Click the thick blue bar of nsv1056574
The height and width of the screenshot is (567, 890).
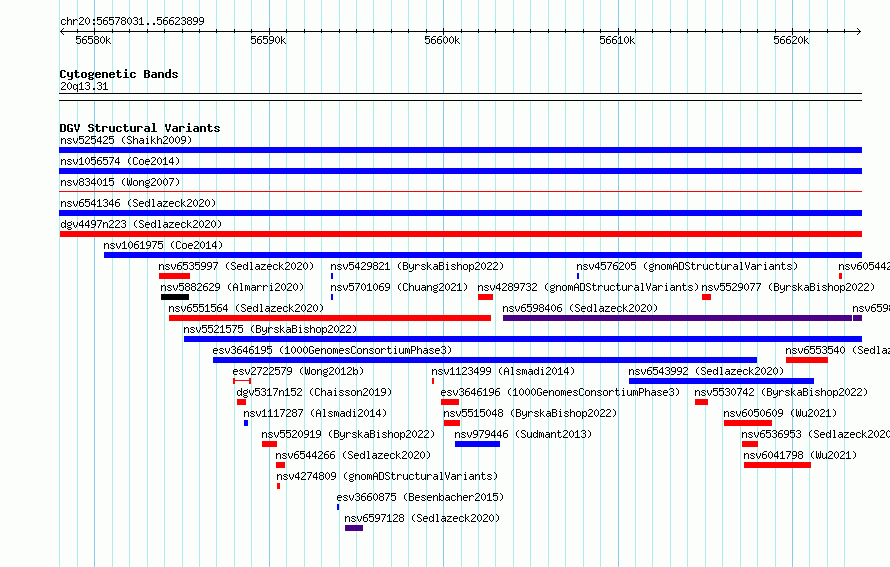460,171
